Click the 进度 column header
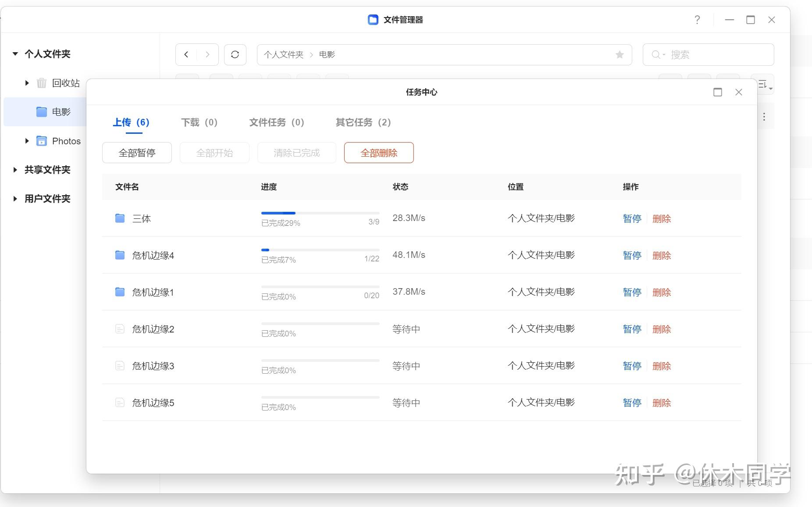The height and width of the screenshot is (507, 812). 269,187
